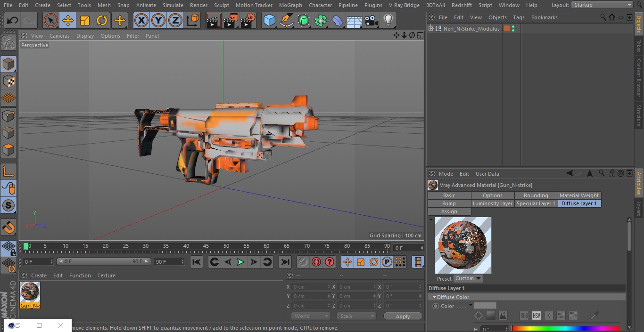Expand the Nerf_N-Strike_Modulus object tree

point(430,29)
